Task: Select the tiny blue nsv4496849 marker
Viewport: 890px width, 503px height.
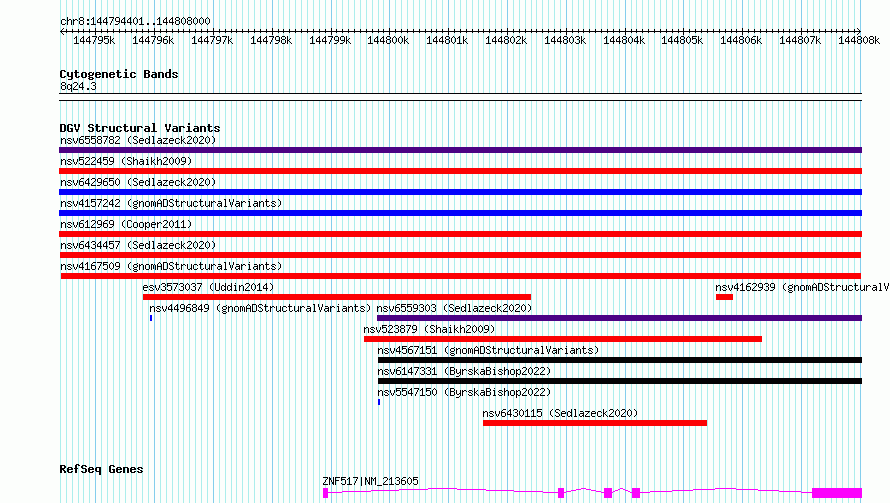Action: tap(151, 318)
